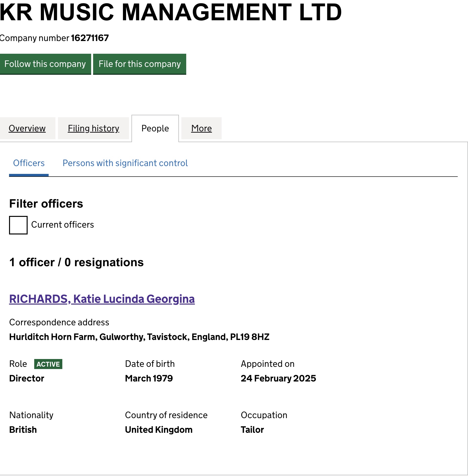Click the Appointed on label

(268, 364)
